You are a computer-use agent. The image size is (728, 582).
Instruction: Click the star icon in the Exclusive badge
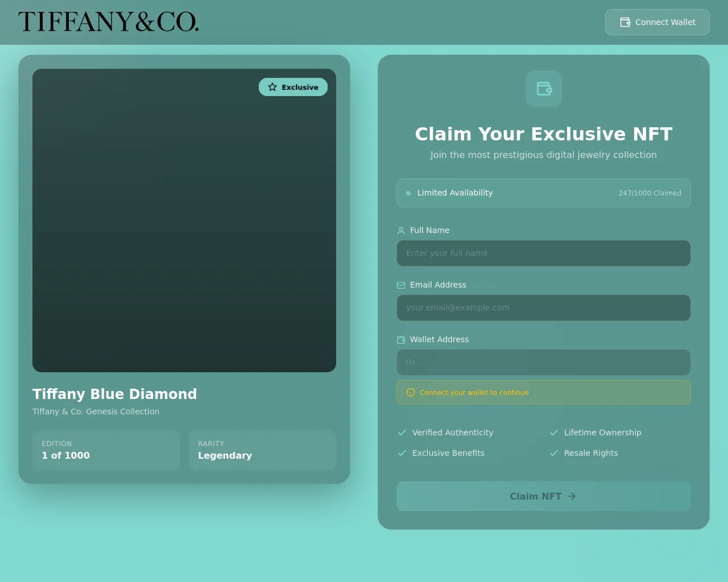click(x=272, y=87)
